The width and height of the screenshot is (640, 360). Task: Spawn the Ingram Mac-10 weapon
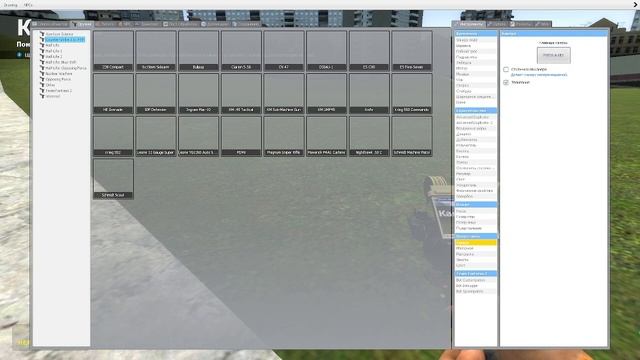click(198, 93)
